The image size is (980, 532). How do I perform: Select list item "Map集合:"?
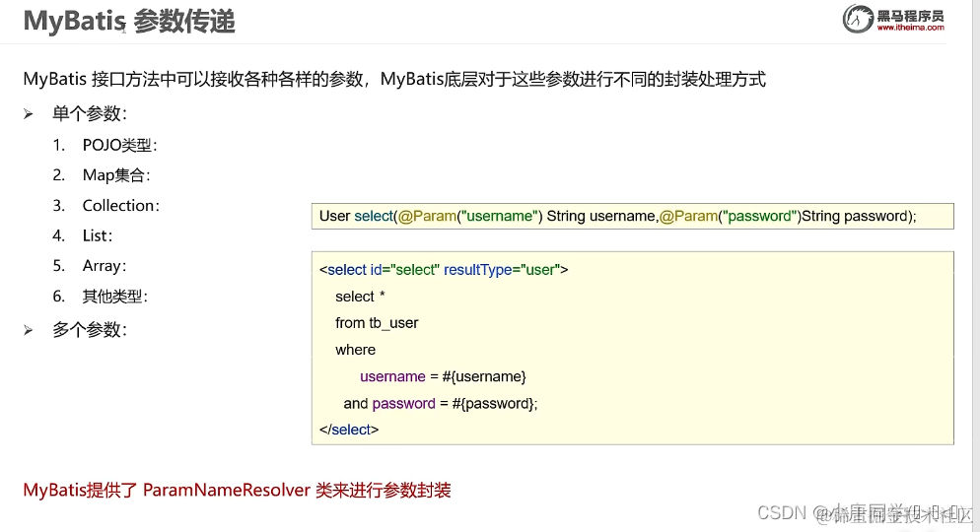[x=116, y=174]
